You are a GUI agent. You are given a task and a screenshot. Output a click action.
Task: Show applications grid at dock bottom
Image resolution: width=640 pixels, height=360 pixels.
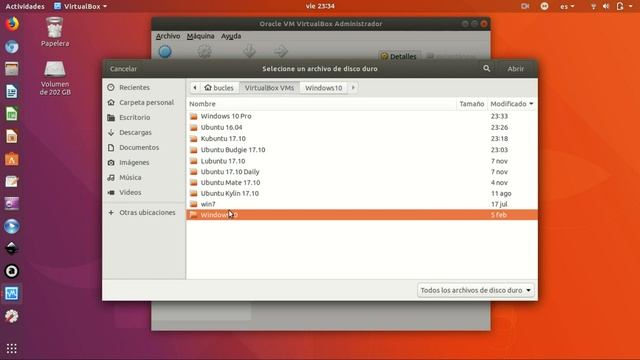[x=12, y=348]
